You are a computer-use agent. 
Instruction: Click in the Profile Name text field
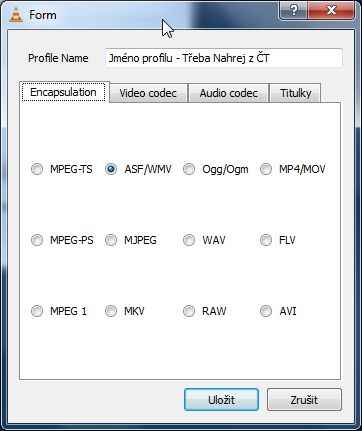[x=224, y=58]
